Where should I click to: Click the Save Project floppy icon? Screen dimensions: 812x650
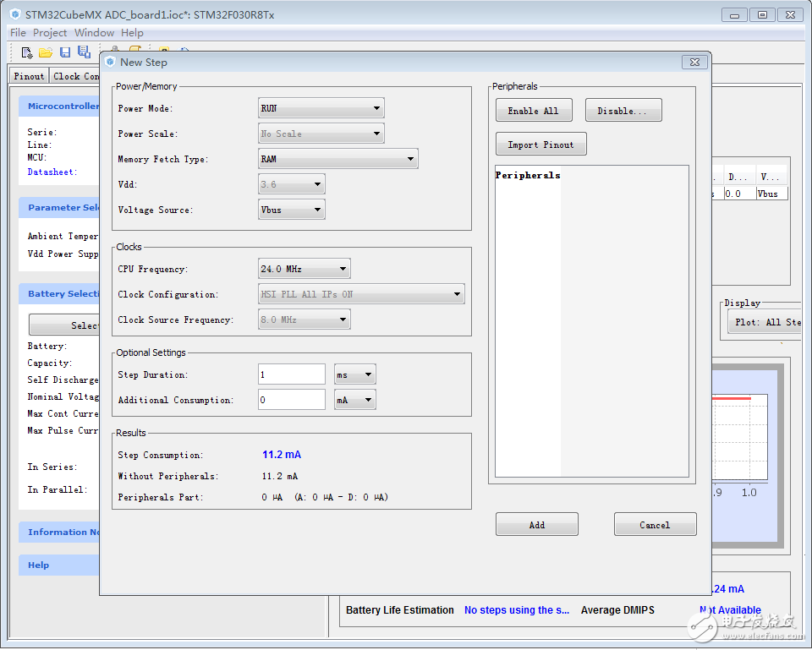pos(65,52)
